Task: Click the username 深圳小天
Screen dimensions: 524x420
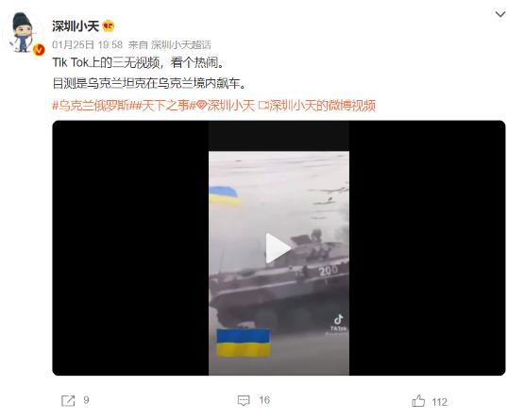Action: click(x=76, y=26)
